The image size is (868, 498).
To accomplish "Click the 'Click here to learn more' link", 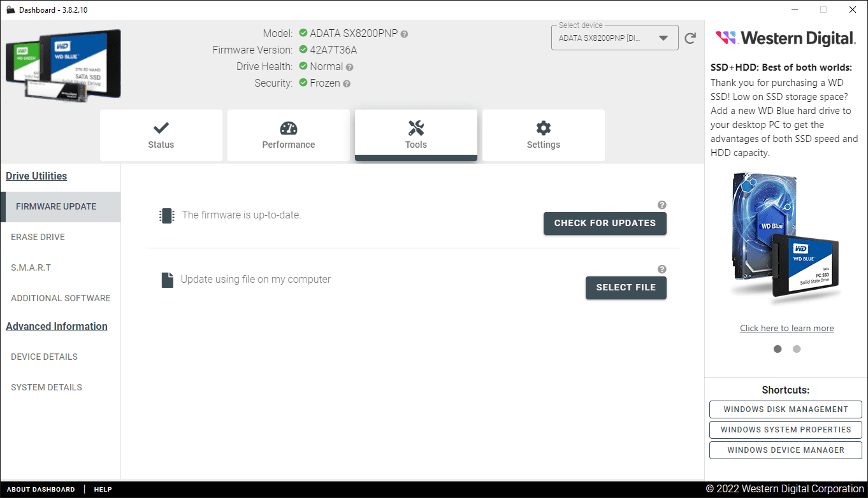I will [x=787, y=329].
